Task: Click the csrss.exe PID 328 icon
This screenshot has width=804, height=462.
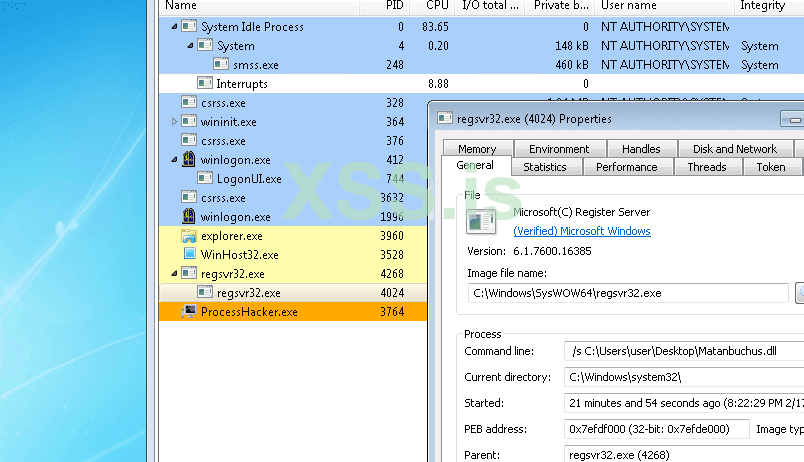Action: pyautogui.click(x=189, y=102)
